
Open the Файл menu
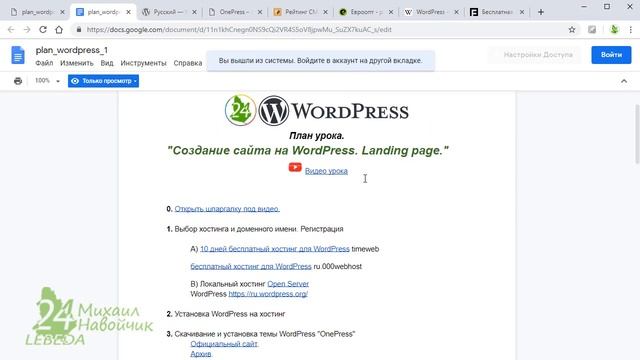(x=44, y=63)
